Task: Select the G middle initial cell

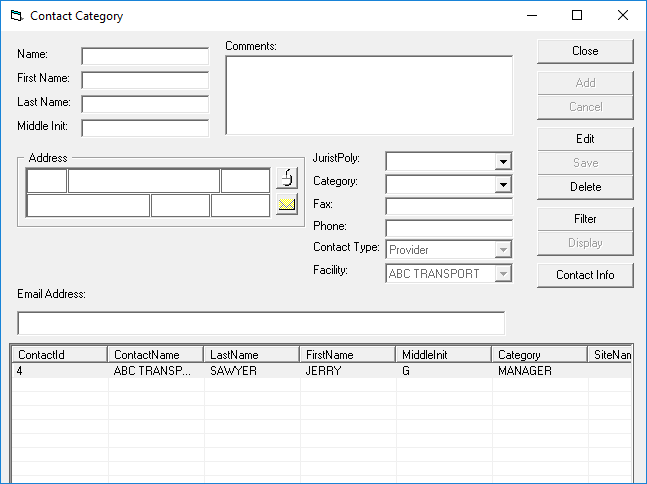Action: coord(444,371)
